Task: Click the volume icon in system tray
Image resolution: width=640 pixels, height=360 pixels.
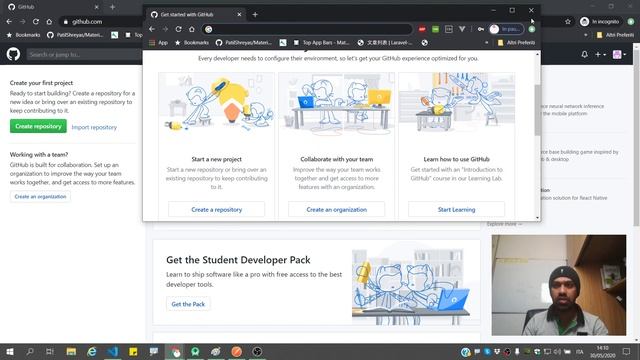Action: tap(557, 351)
